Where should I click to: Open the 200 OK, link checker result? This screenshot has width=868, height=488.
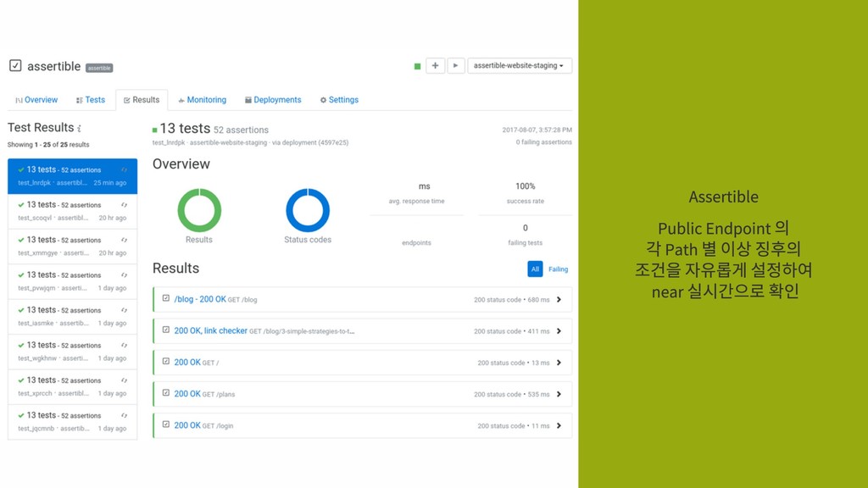(210, 331)
